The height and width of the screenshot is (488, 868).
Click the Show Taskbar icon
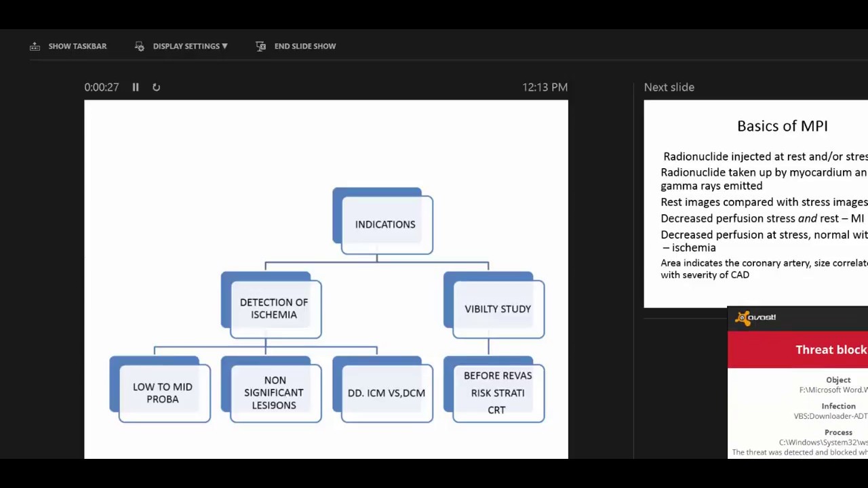(35, 46)
